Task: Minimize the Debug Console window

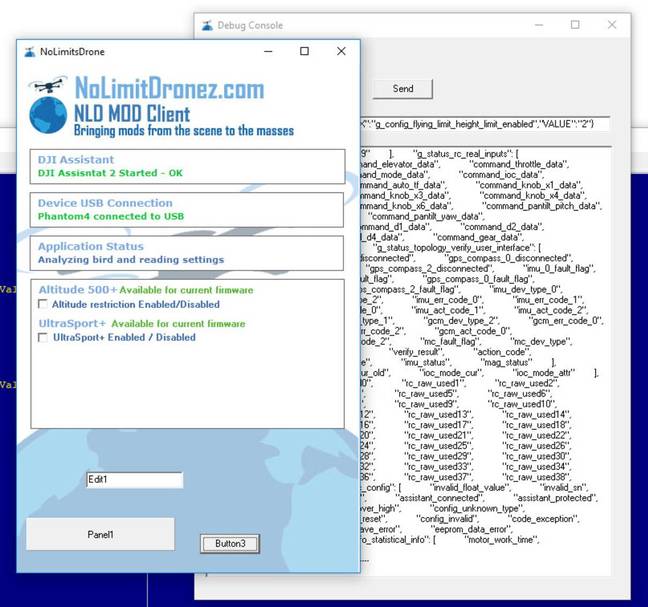Action: click(539, 25)
